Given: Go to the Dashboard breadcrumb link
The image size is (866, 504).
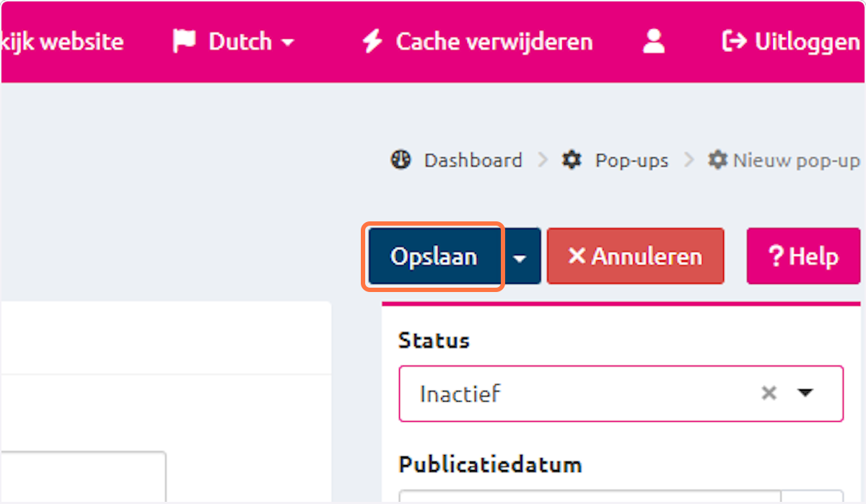Looking at the screenshot, I should pos(473,159).
